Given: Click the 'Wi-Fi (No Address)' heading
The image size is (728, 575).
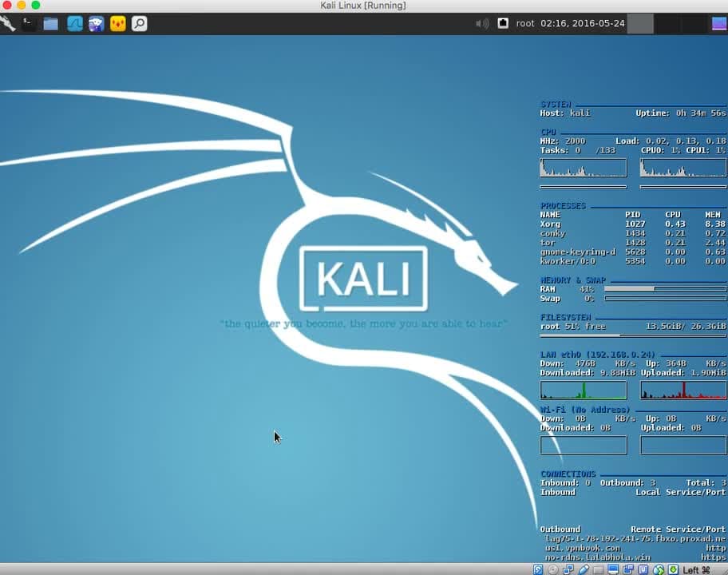Looking at the screenshot, I should [585, 409].
